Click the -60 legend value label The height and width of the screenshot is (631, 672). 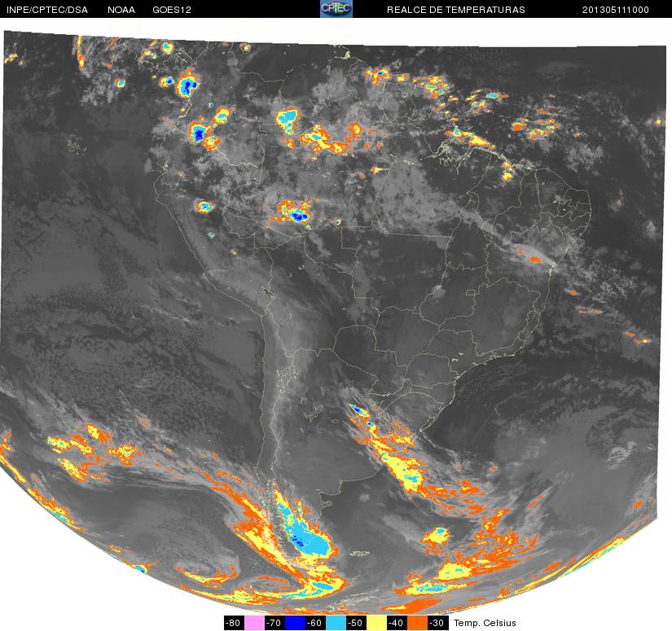pos(315,622)
